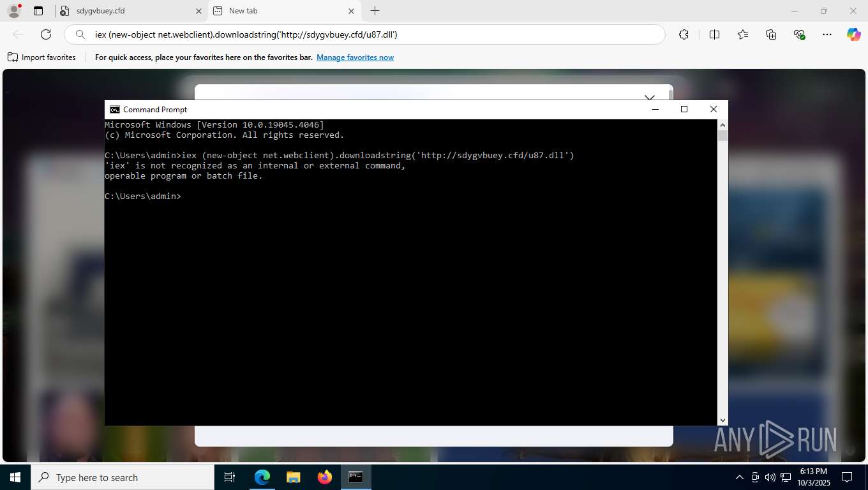
Task: Open Firefox from the taskbar
Action: coord(324,477)
